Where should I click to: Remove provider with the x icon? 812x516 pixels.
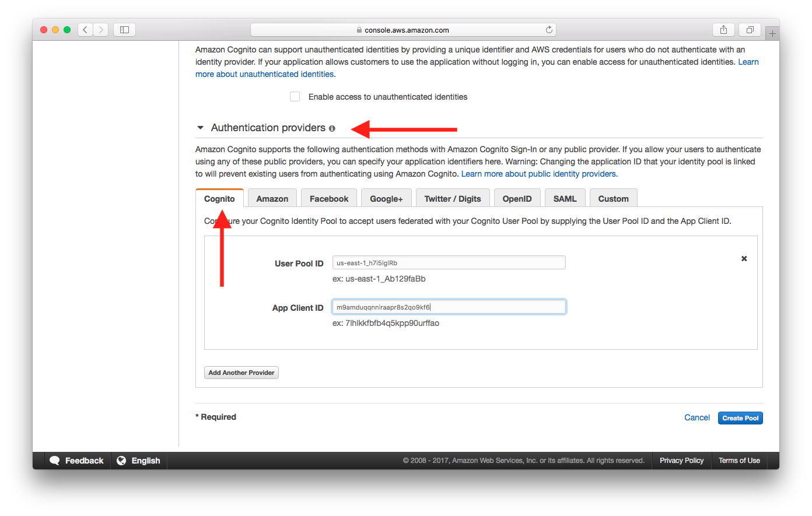click(744, 258)
